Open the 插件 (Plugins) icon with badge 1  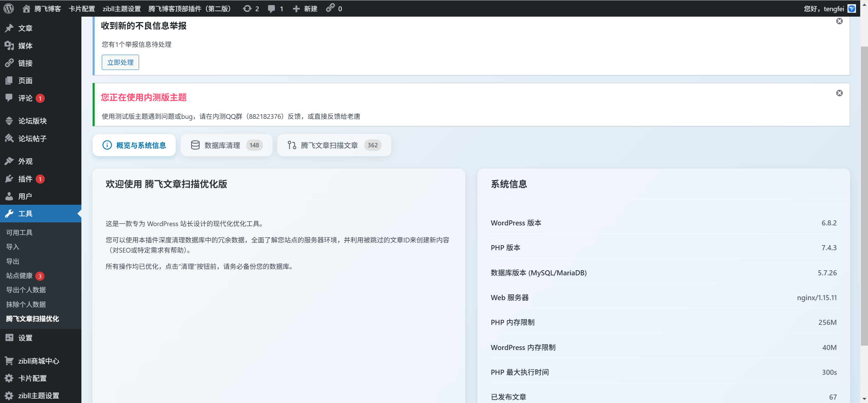9,179
